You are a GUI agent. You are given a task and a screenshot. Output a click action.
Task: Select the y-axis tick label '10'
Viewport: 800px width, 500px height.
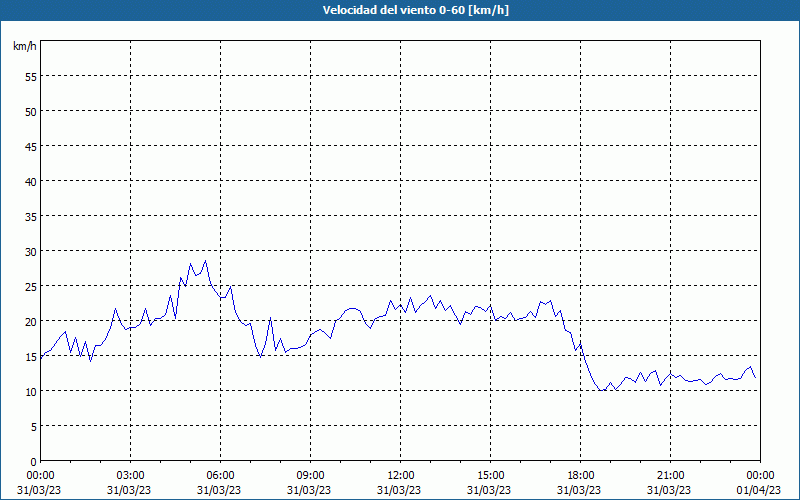(30, 392)
